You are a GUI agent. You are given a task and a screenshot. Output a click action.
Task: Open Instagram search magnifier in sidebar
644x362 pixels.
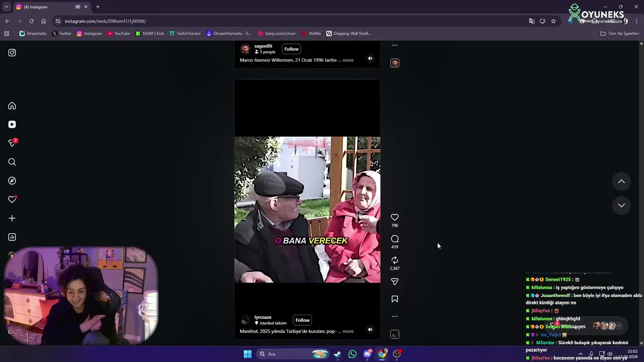pyautogui.click(x=12, y=162)
